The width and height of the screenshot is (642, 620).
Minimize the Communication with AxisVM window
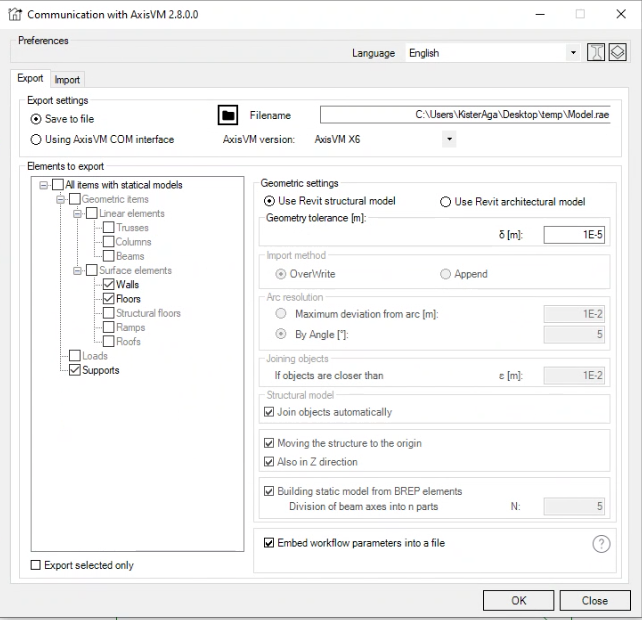click(x=540, y=14)
